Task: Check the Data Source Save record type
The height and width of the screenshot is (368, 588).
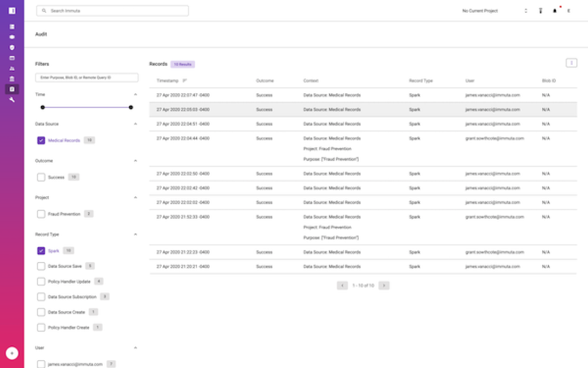Action: pos(41,266)
